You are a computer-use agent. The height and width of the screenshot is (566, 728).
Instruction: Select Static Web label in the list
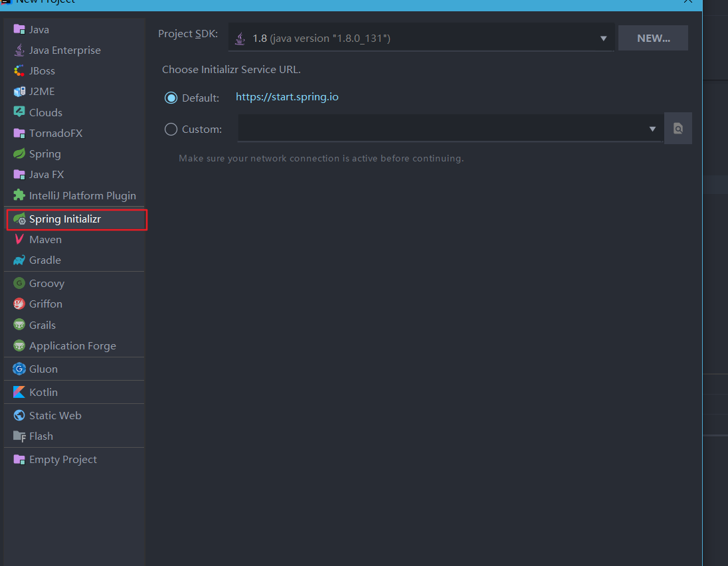pyautogui.click(x=55, y=416)
